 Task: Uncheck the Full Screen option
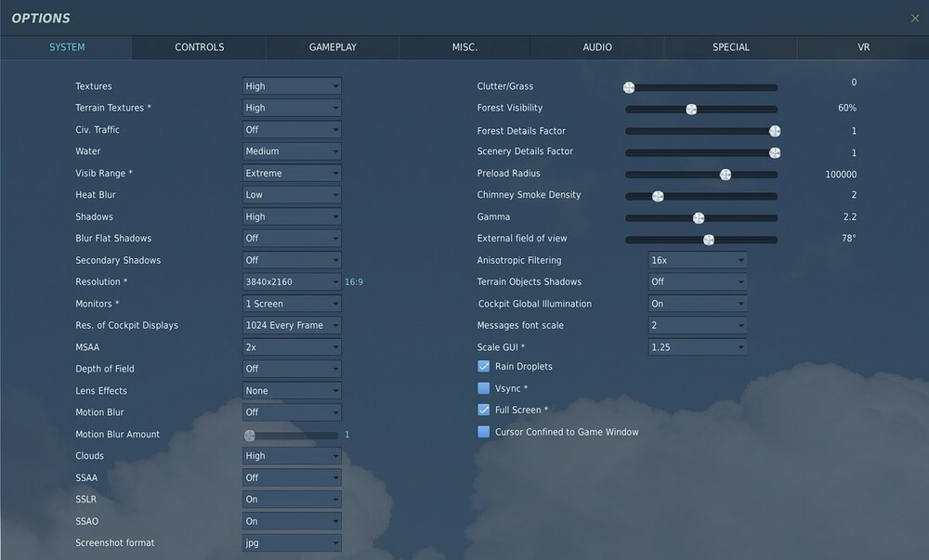click(483, 410)
